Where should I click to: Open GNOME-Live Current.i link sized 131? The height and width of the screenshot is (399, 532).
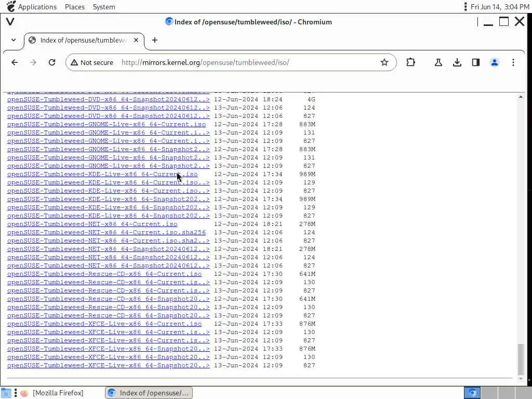tap(108, 132)
